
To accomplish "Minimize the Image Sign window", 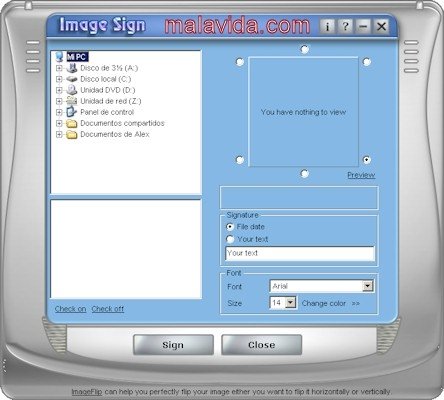I will pos(363,26).
